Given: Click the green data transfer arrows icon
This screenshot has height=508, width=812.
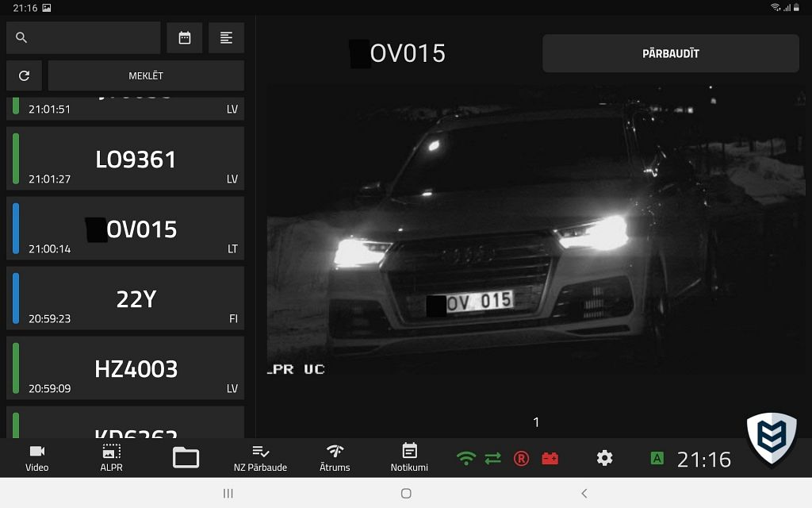Looking at the screenshot, I should pyautogui.click(x=493, y=458).
